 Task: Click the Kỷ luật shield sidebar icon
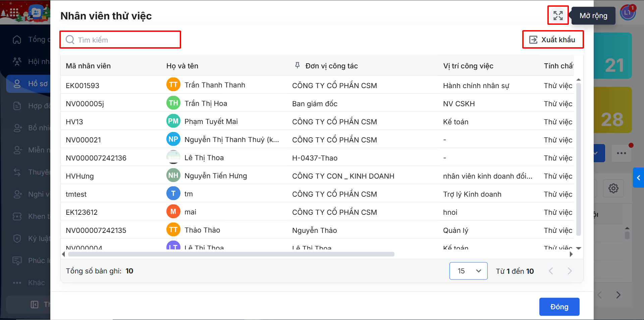pyautogui.click(x=17, y=239)
